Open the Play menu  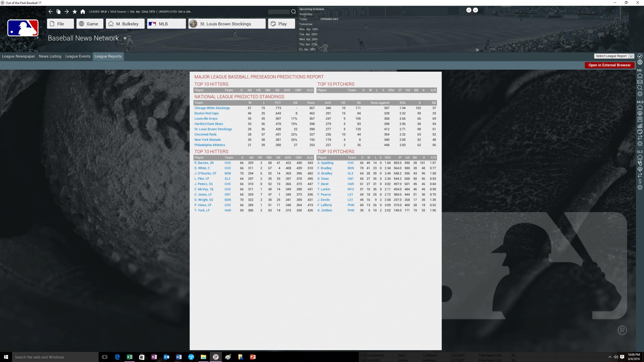[x=281, y=24]
